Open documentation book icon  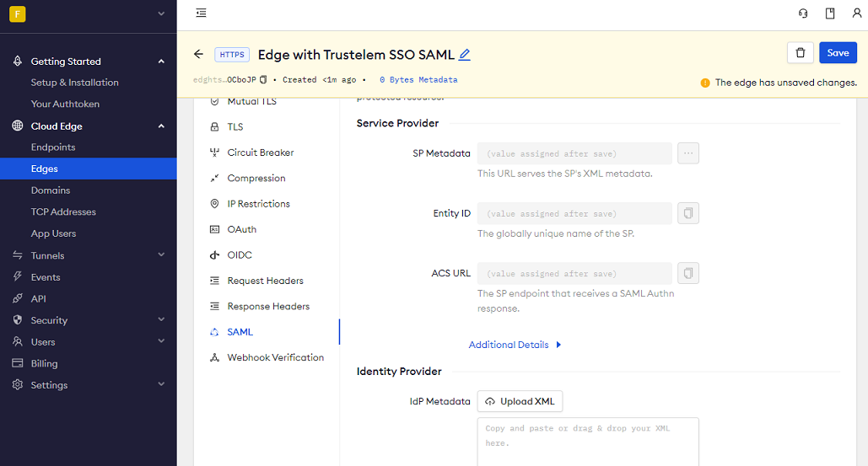[x=830, y=13]
